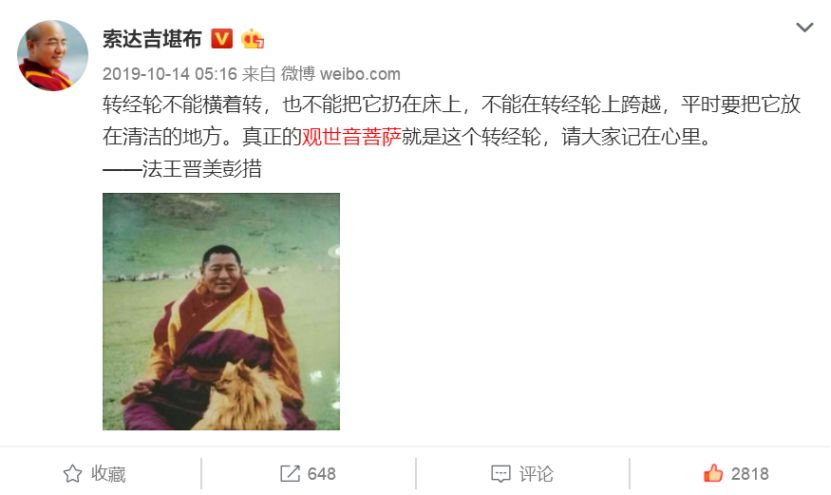The height and width of the screenshot is (495, 831).
Task: Click the post text beginning 转经轮不能横着转
Action: [452, 104]
